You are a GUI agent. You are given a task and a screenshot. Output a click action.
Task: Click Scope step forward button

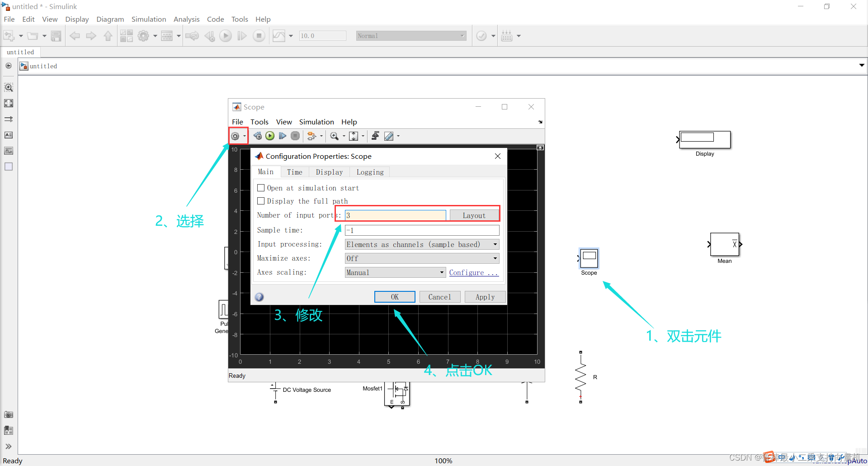coord(283,136)
